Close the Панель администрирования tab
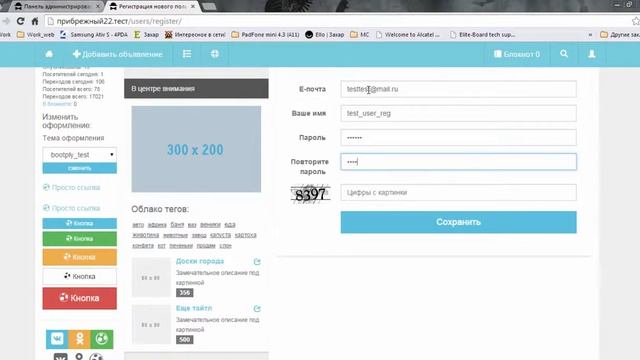Screen dimensions: 640x360 pos(98,7)
